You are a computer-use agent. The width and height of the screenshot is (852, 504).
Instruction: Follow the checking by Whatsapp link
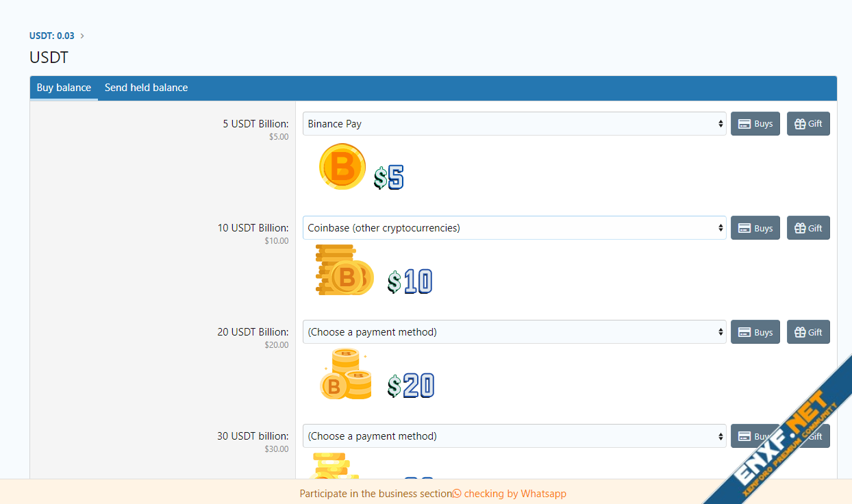click(x=514, y=494)
